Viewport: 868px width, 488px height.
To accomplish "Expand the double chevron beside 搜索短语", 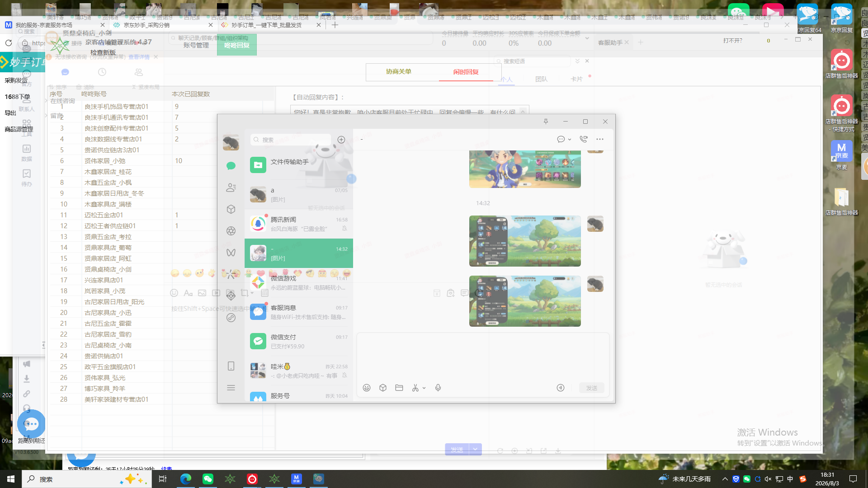I will coord(577,61).
